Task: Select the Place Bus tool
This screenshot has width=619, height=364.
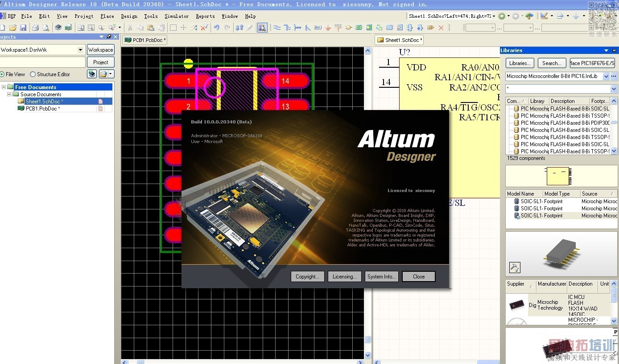Action: pos(287,28)
